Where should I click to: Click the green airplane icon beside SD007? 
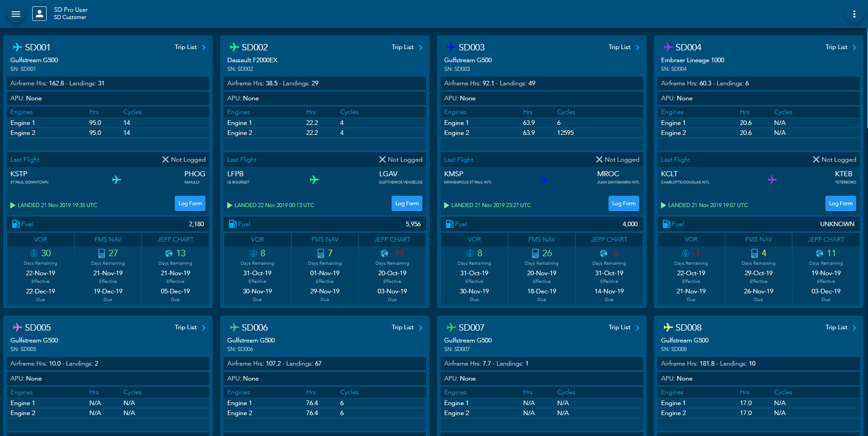[451, 327]
